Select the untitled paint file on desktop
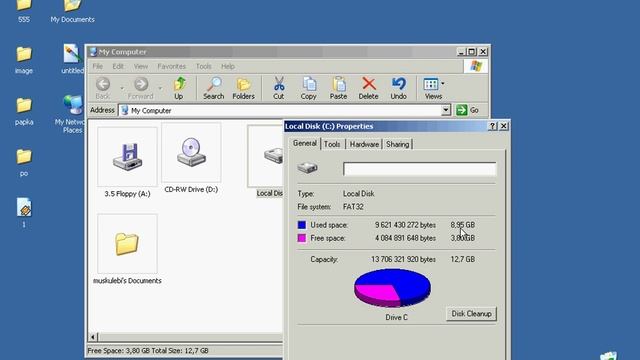Viewport: 640px width, 360px height. pyautogui.click(x=72, y=59)
